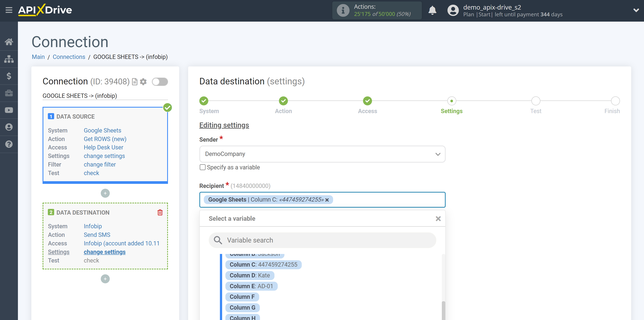Image resolution: width=644 pixels, height=320 pixels.
Task: Click the Editing settings heading
Action: 224,125
